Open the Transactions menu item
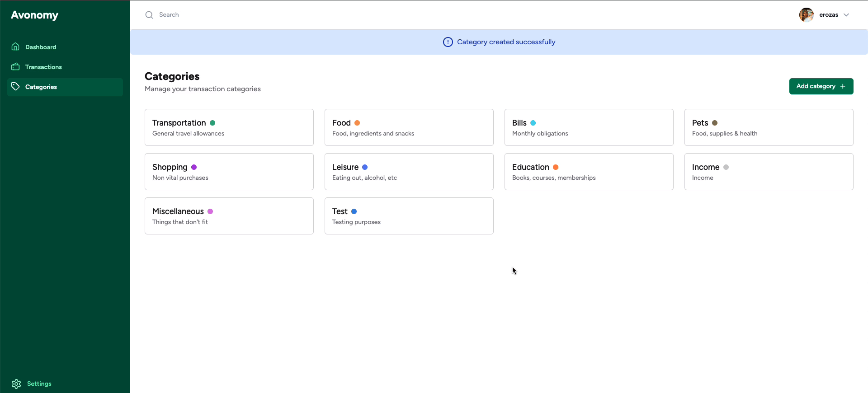 pos(43,67)
